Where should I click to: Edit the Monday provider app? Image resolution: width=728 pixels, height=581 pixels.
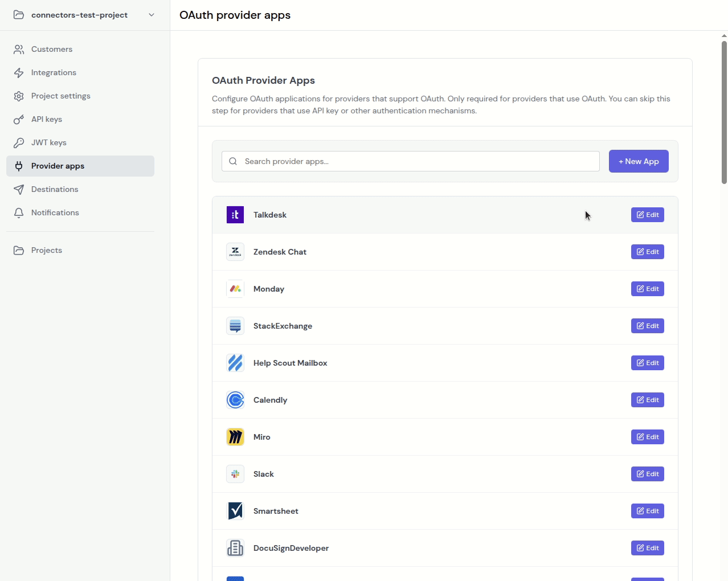[648, 289]
